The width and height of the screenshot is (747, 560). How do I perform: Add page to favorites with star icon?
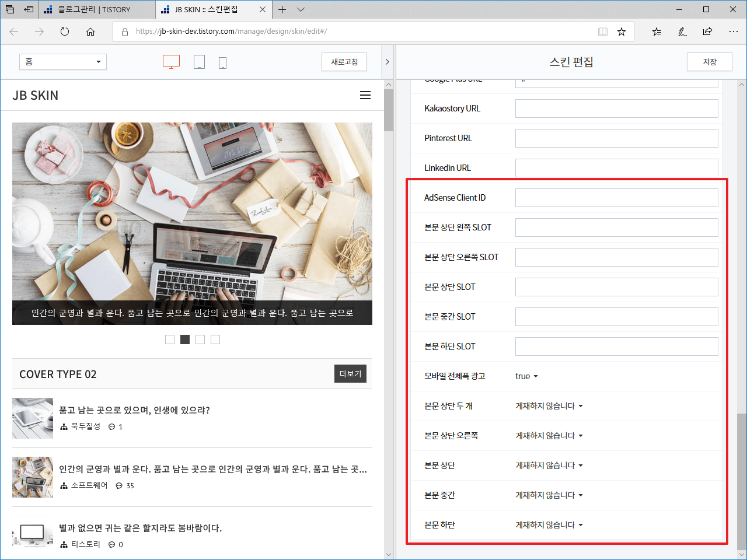point(622,32)
